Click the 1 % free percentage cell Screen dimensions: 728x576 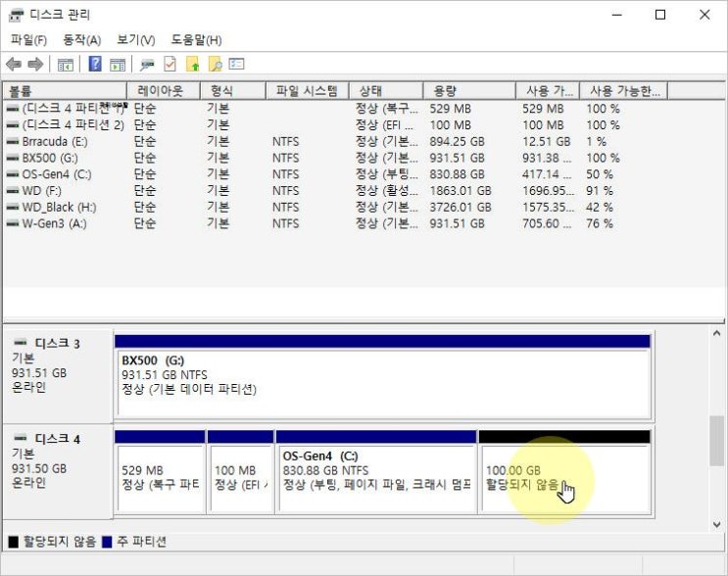(x=596, y=142)
